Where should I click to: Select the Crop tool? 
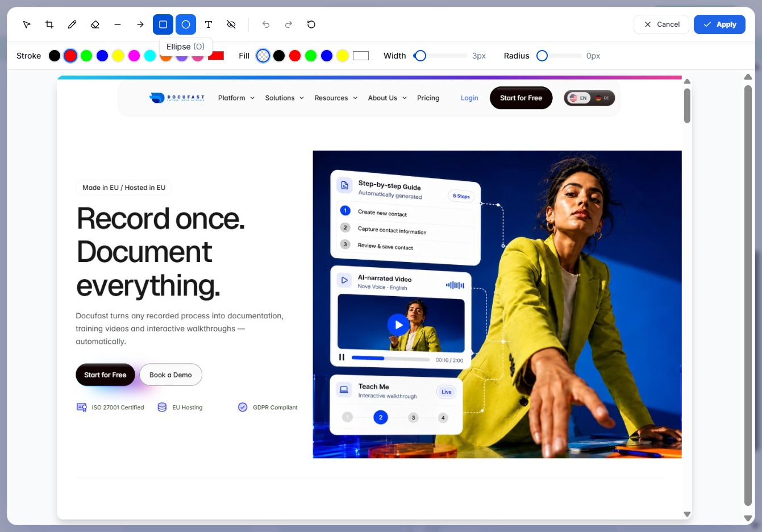(49, 24)
